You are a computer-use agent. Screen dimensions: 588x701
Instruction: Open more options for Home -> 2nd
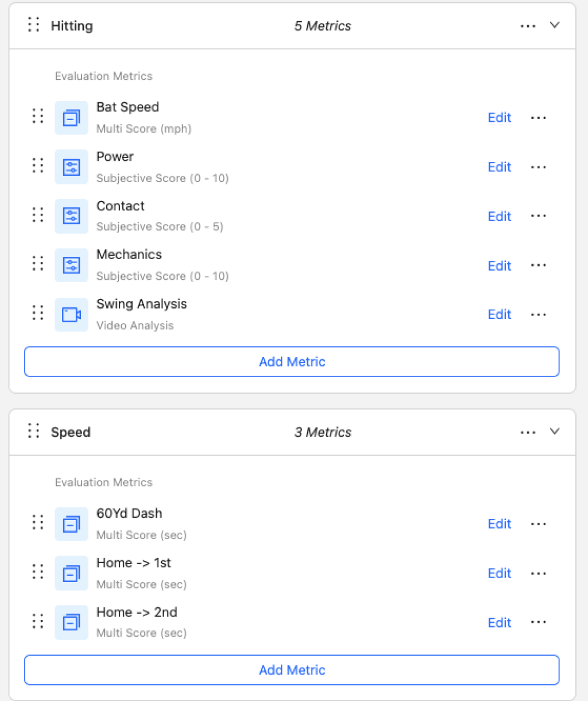(x=539, y=622)
